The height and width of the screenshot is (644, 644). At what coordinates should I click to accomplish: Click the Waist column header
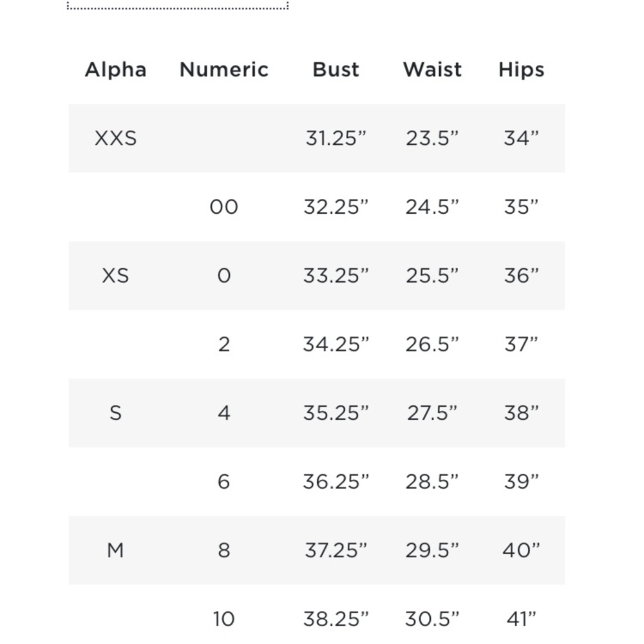pyautogui.click(x=432, y=70)
